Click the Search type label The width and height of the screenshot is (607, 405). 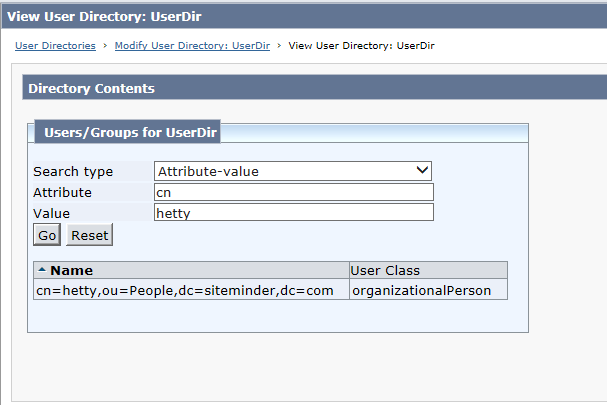click(73, 172)
